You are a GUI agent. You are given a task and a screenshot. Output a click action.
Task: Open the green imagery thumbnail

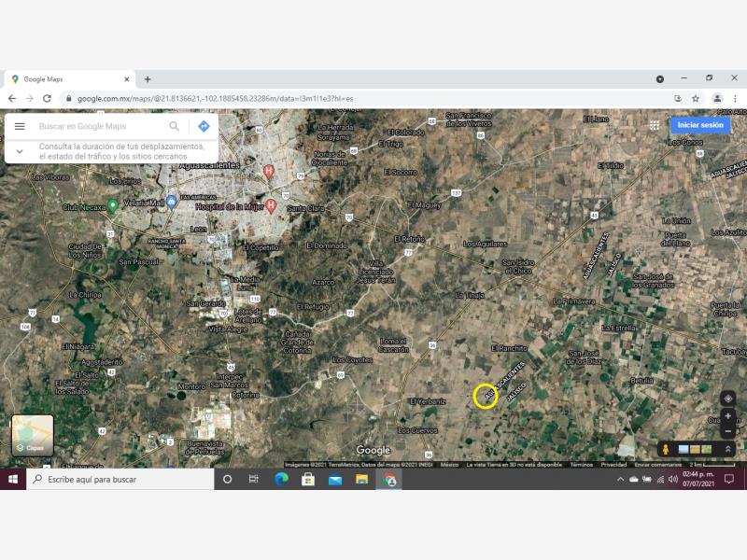(x=707, y=449)
